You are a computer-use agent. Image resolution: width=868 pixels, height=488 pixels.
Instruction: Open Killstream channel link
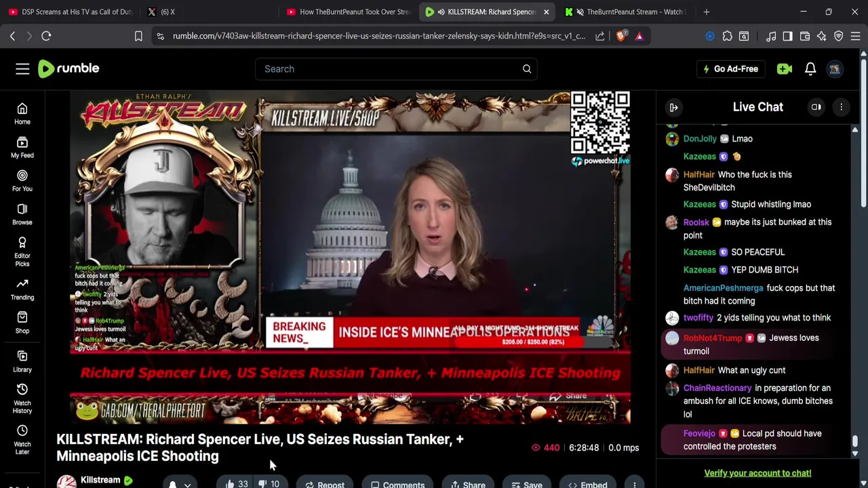coord(100,480)
